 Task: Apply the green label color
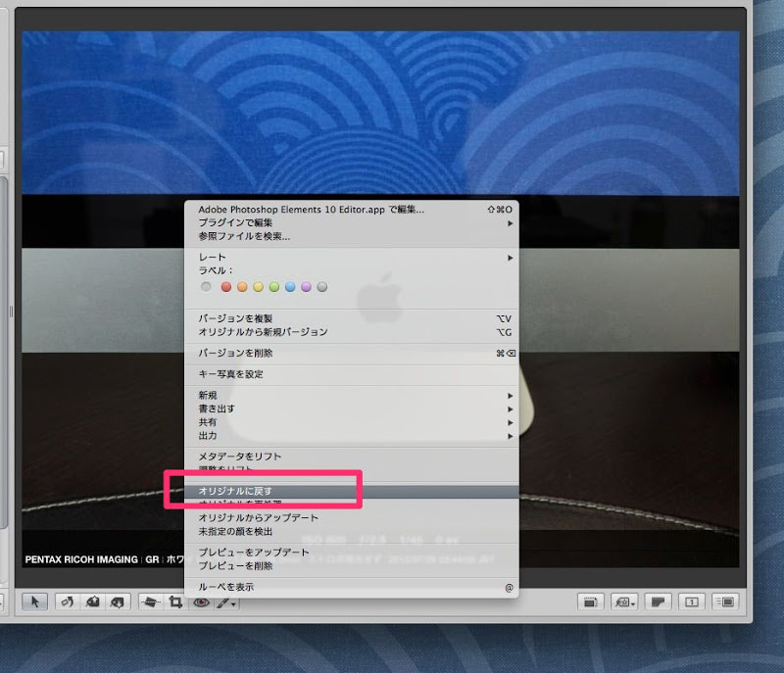[x=274, y=287]
